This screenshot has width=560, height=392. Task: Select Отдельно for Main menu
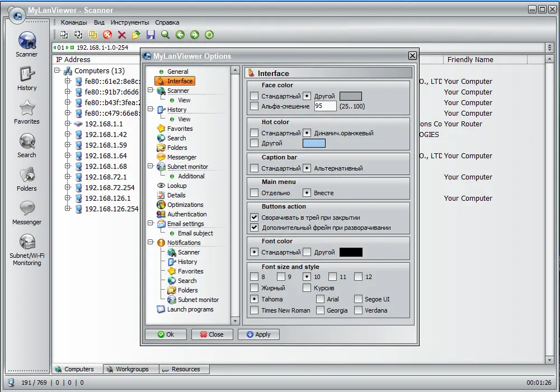click(x=255, y=193)
